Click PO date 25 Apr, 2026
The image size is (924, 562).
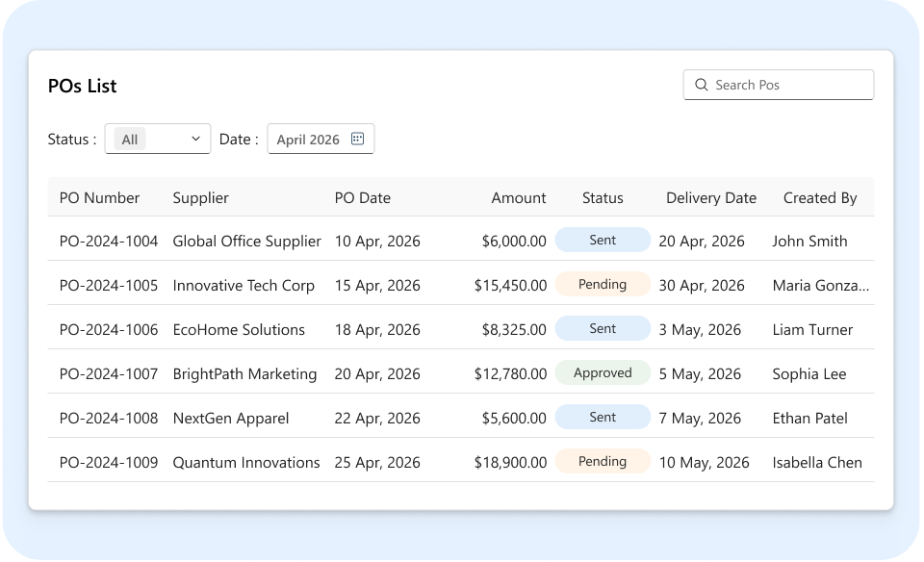[x=377, y=463]
